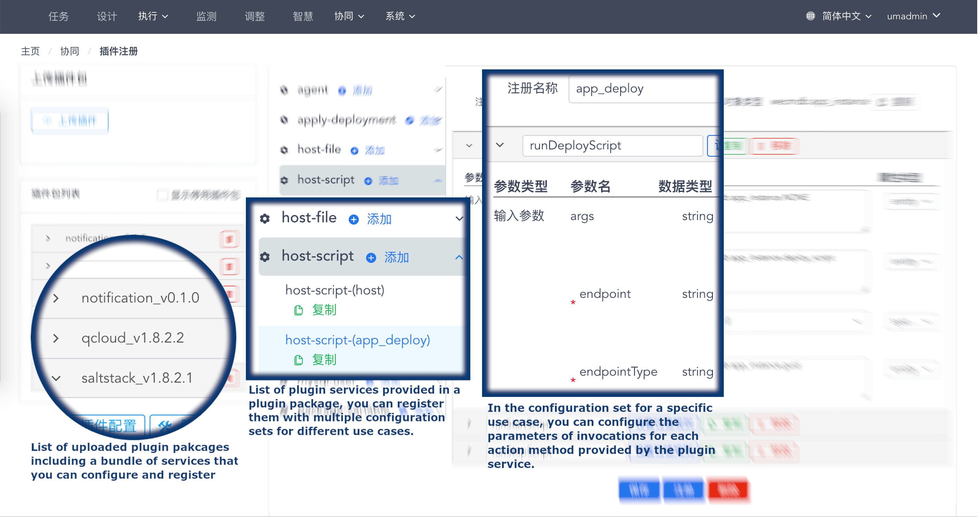Click the 上传插件 upload button
The width and height of the screenshot is (980, 517).
(x=69, y=121)
